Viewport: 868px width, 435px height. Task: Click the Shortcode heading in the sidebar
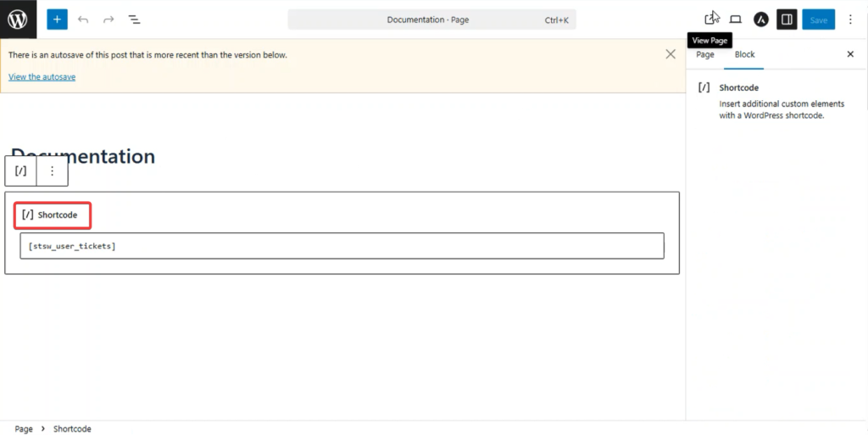(x=739, y=87)
